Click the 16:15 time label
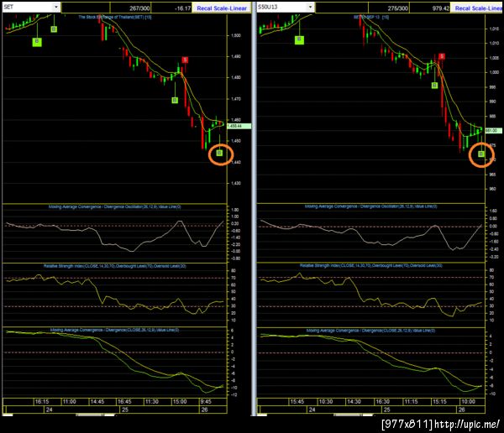 (42, 401)
